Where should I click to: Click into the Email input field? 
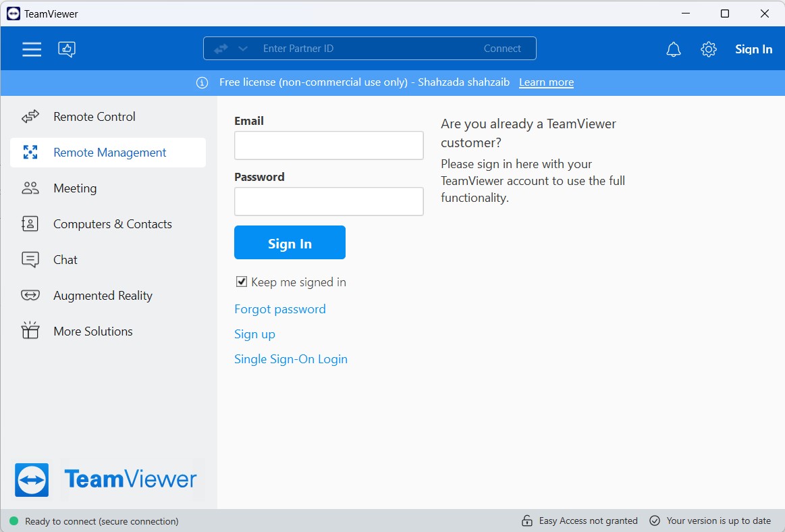(329, 146)
